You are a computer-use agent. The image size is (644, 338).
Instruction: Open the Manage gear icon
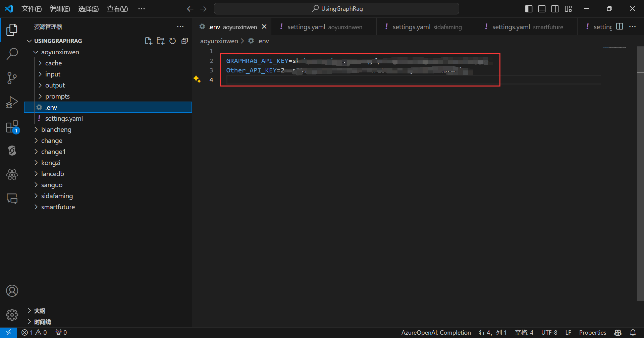[12, 315]
